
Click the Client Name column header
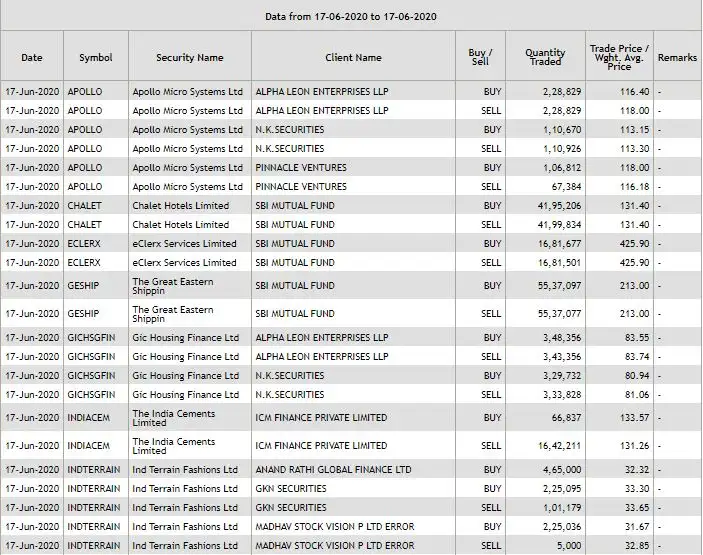point(354,58)
